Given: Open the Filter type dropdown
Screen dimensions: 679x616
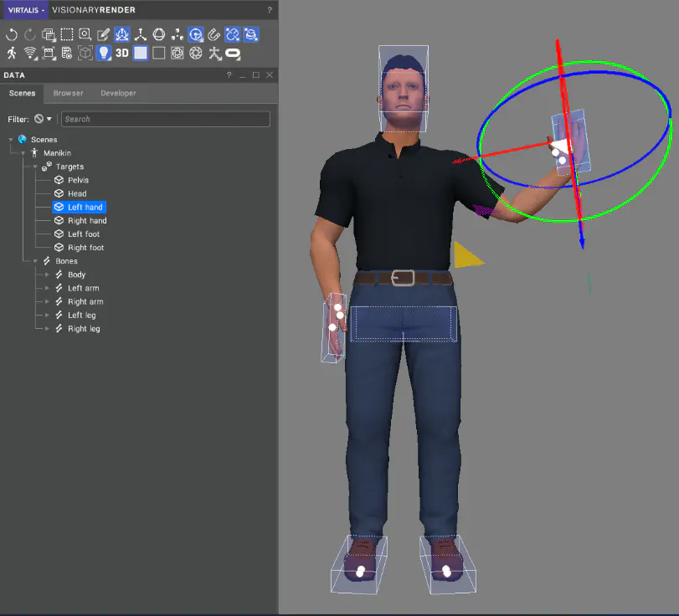Looking at the screenshot, I should (43, 119).
